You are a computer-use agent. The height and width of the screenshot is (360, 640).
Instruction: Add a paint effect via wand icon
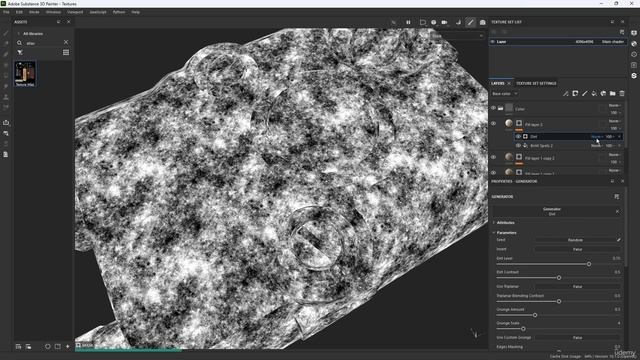pyautogui.click(x=566, y=93)
